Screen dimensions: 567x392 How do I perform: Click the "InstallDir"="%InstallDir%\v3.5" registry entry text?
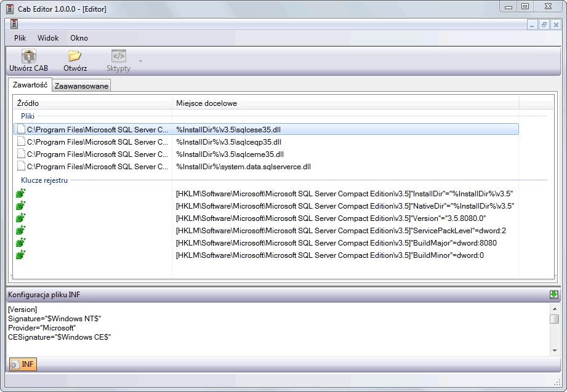[344, 194]
